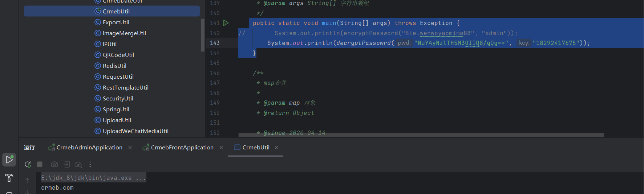This screenshot has width=644, height=194.
Task: Click class icon beside RedisUtil
Action: (x=98, y=66)
